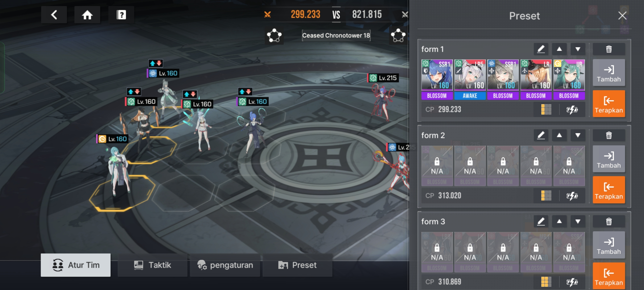Save current team to form 2 with Tambah

click(609, 159)
